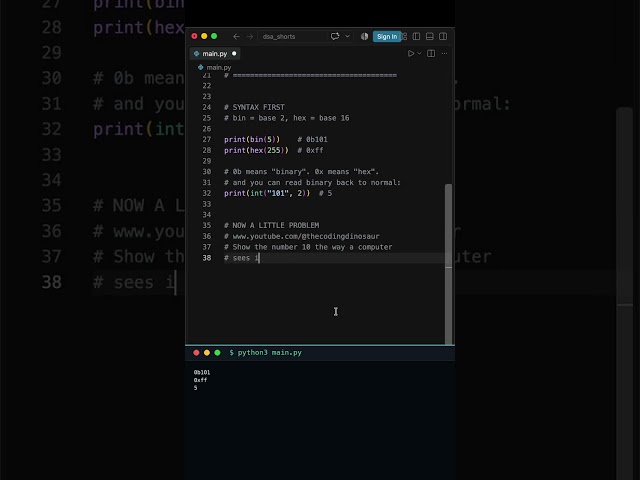Toggle the bottom panel icon
Image resolution: width=640 pixels, height=480 pixels.
click(x=429, y=36)
